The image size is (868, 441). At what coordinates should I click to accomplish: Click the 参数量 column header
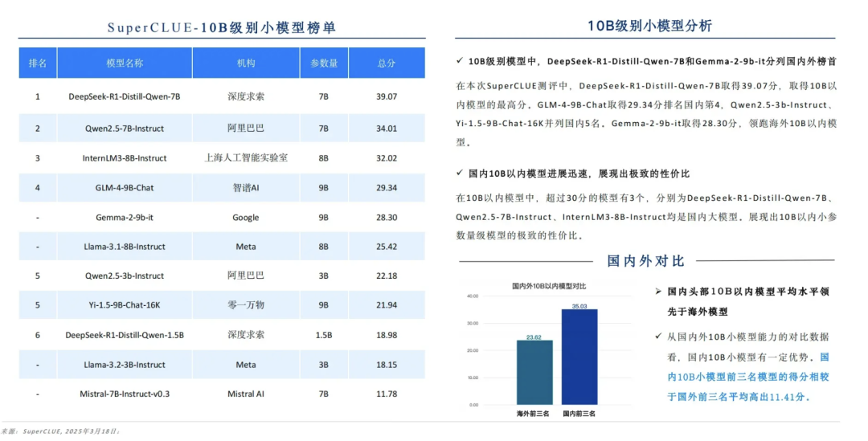coord(324,63)
